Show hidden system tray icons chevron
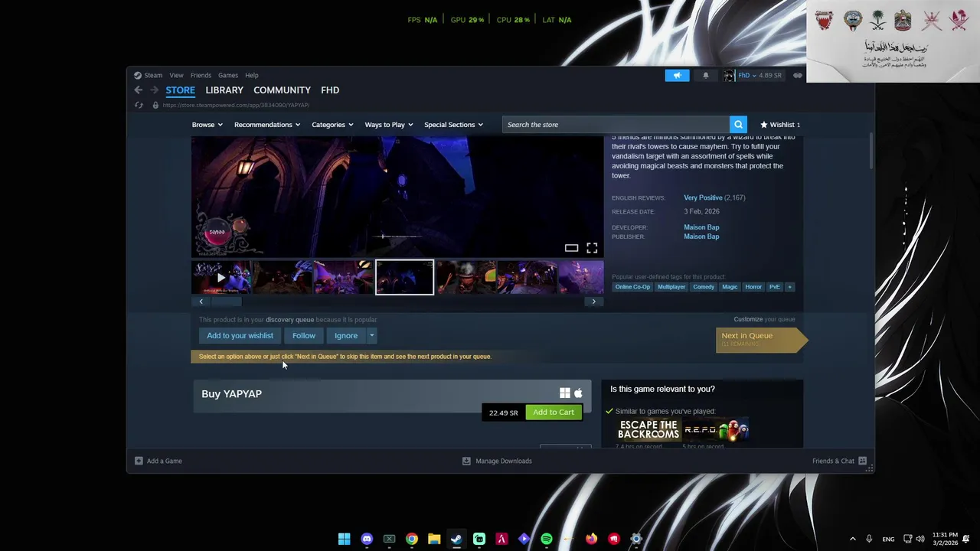This screenshot has height=551, width=980. [x=852, y=539]
